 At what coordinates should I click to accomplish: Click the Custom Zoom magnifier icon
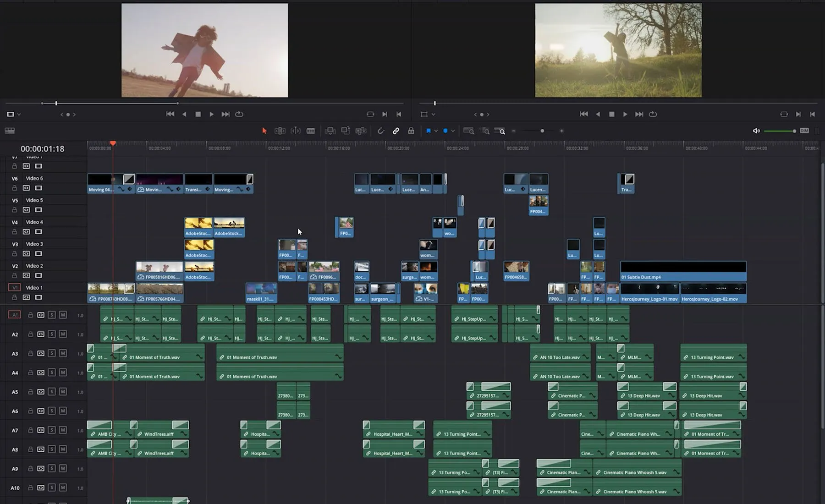point(500,131)
